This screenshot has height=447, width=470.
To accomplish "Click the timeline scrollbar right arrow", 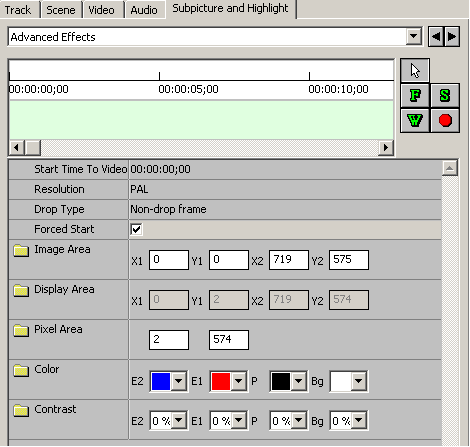I will click(386, 147).
